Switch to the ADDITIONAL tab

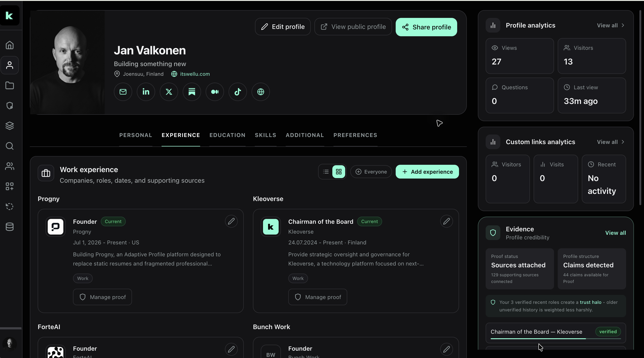click(305, 135)
